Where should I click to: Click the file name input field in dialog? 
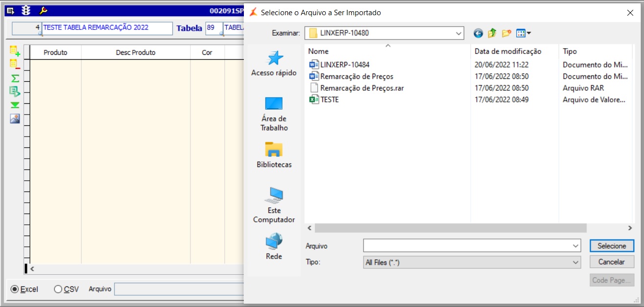pos(467,246)
